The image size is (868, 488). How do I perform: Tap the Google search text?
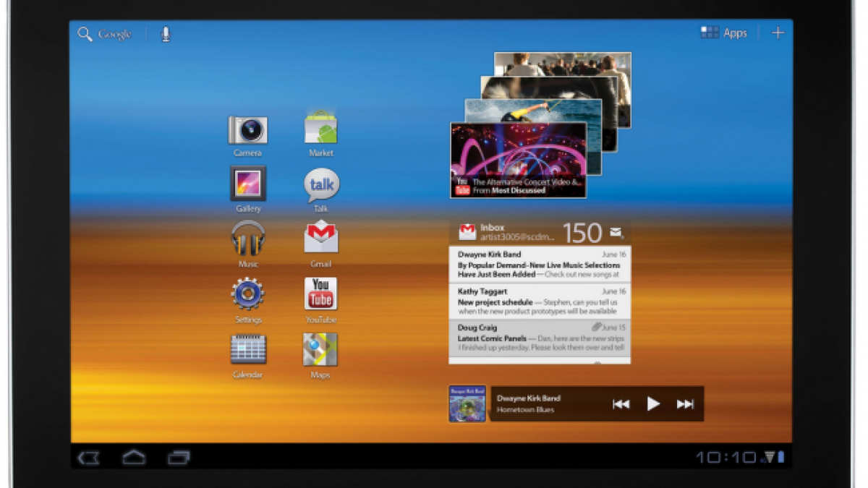pyautogui.click(x=115, y=34)
